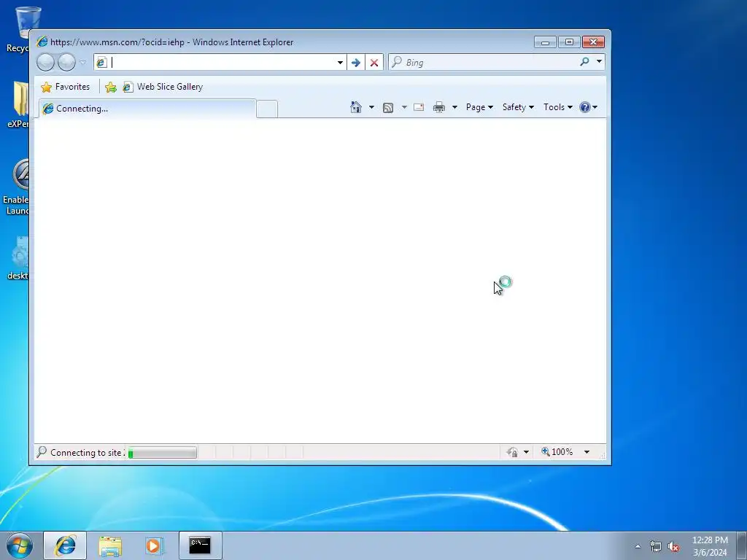Expand the address bar autocomplete dropdown
The image size is (747, 560).
pos(340,63)
